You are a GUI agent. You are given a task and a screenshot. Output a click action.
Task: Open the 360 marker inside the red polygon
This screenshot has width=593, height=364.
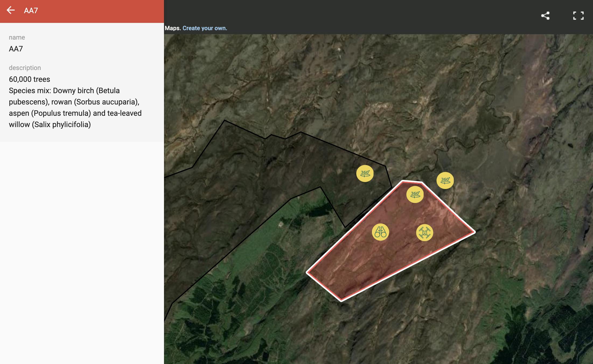(x=415, y=194)
